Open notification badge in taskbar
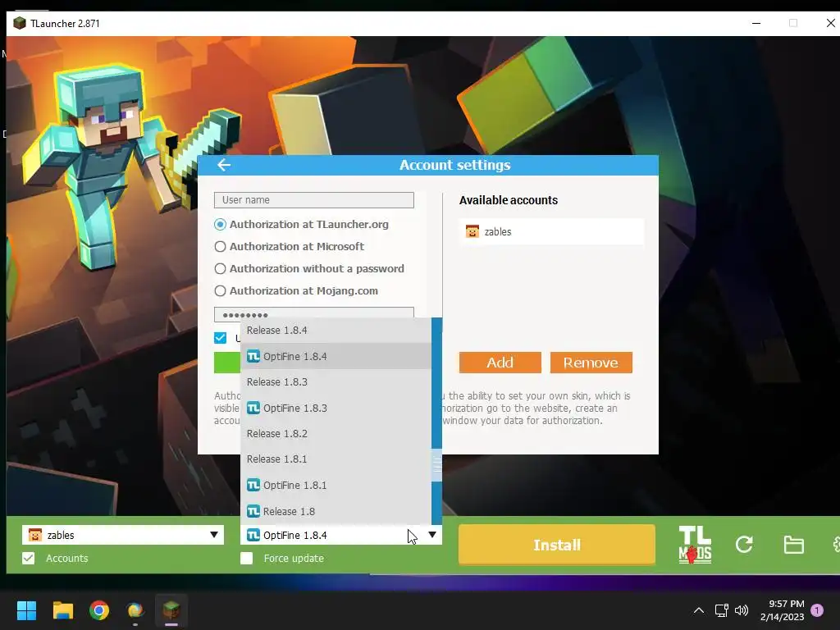 click(x=817, y=610)
